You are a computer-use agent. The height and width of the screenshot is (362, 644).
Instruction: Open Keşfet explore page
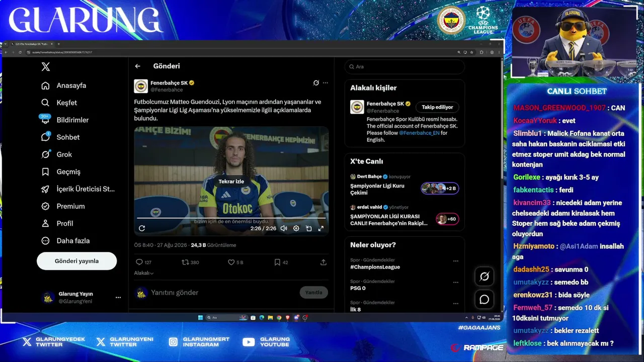(x=59, y=103)
